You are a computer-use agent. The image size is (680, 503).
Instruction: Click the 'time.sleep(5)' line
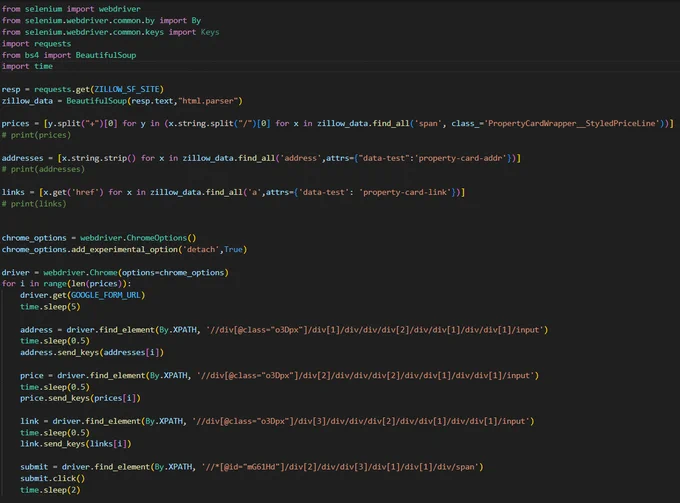[x=50, y=307]
